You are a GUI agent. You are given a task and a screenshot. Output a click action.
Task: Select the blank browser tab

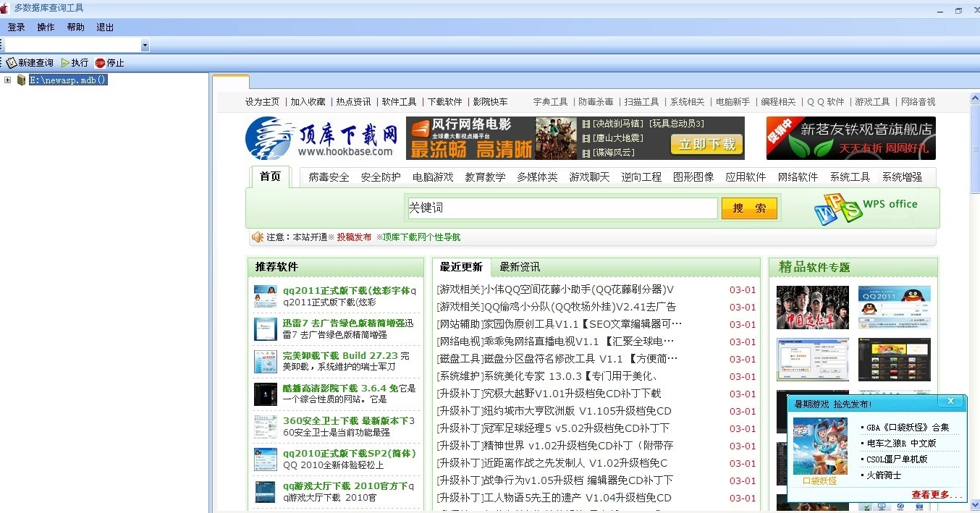231,82
